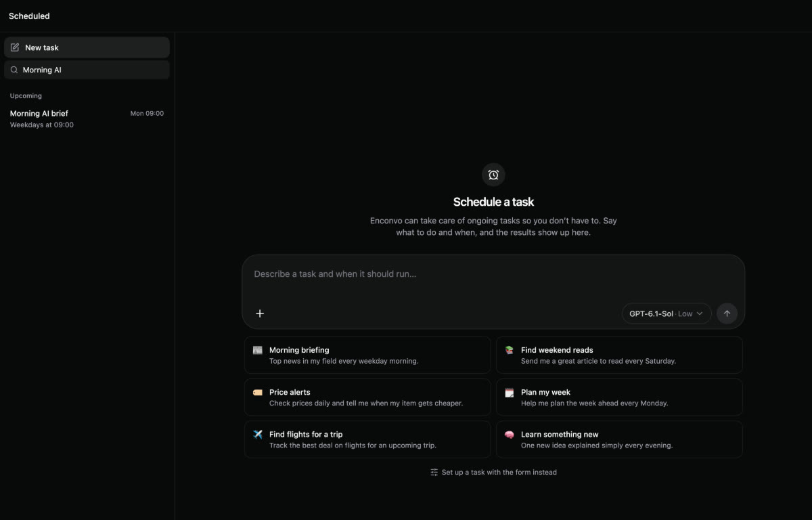Choose the Find weekend reads suggestion
Screen dimensions: 812x520
point(619,355)
